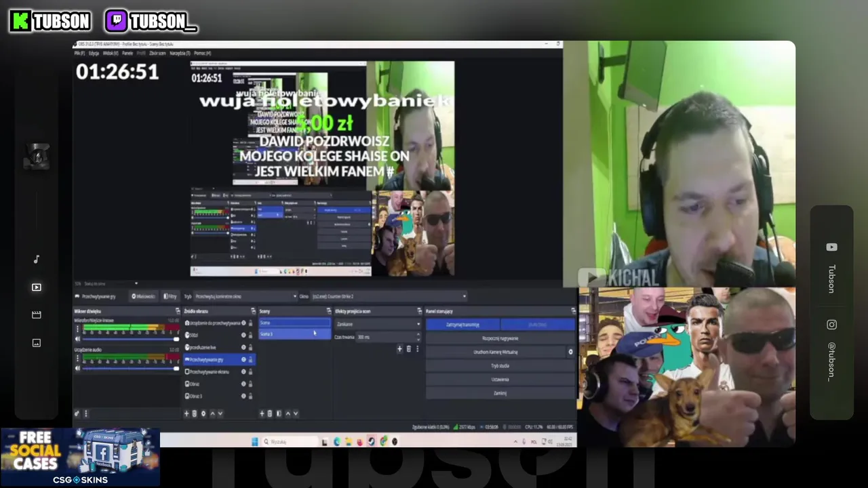The width and height of the screenshot is (868, 488).
Task: Open the Narzędzia menu
Action: point(180,53)
